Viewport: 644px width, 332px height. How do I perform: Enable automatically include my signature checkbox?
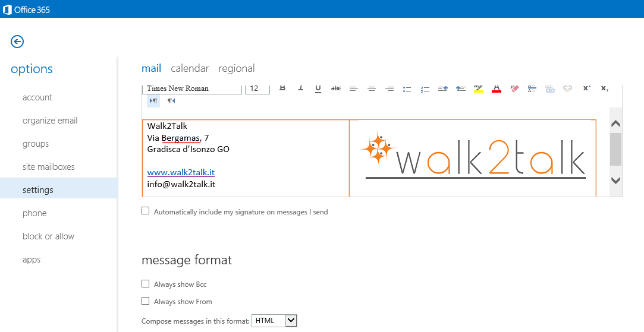coord(146,210)
